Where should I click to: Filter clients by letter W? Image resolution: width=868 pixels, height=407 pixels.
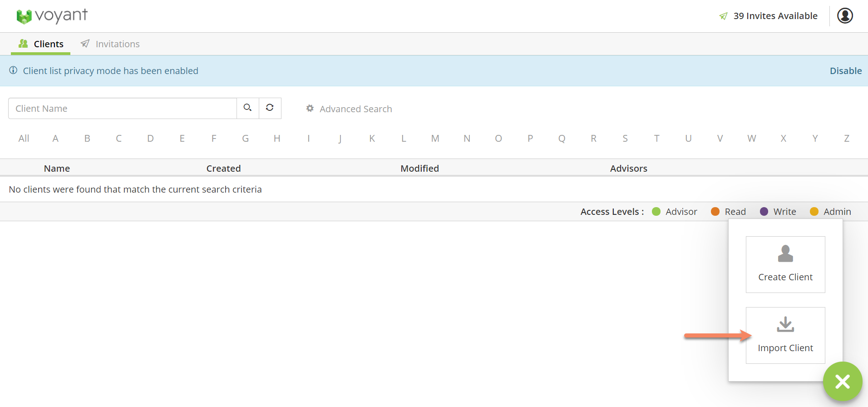point(752,139)
